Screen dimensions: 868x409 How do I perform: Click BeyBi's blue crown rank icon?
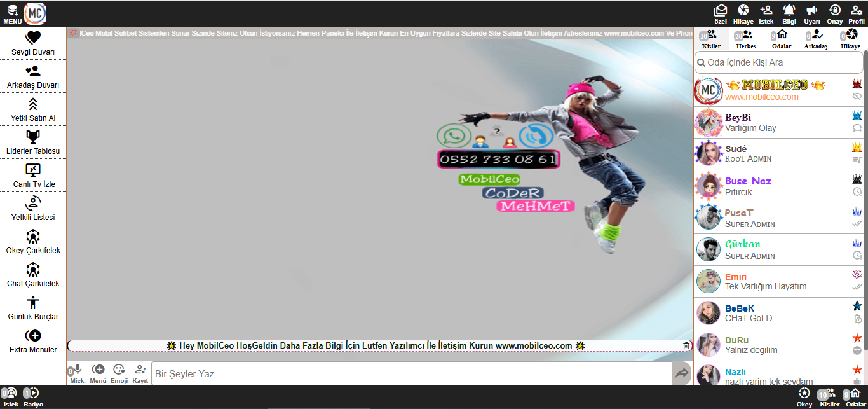tap(857, 116)
